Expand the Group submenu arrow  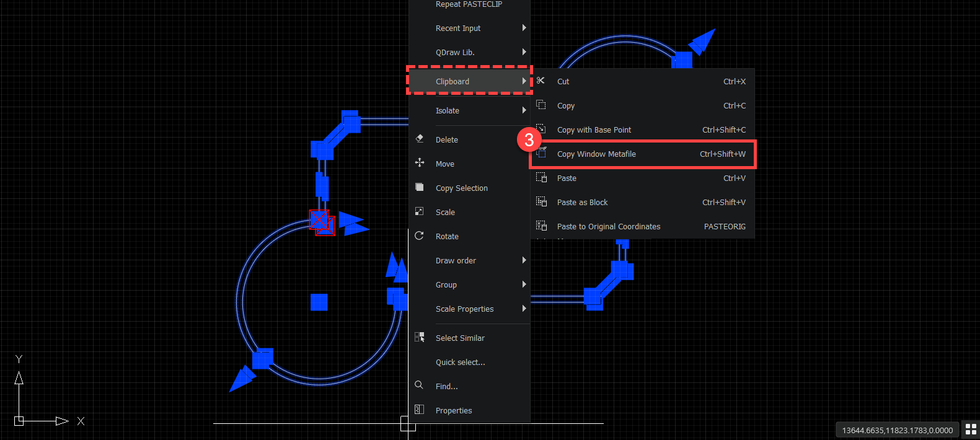pos(524,284)
